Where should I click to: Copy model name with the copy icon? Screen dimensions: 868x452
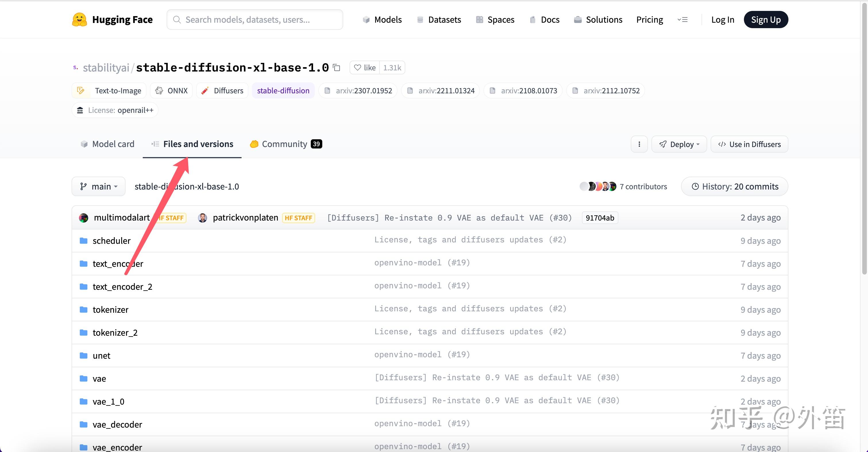pyautogui.click(x=336, y=68)
